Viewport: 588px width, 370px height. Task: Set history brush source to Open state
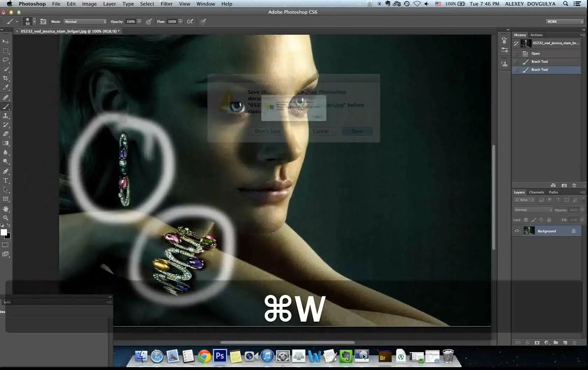point(516,54)
